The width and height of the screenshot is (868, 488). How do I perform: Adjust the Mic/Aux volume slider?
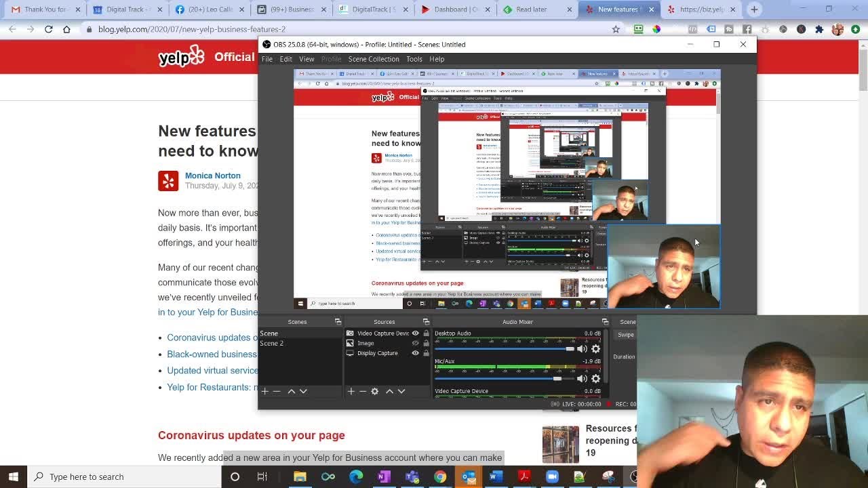[505, 378]
